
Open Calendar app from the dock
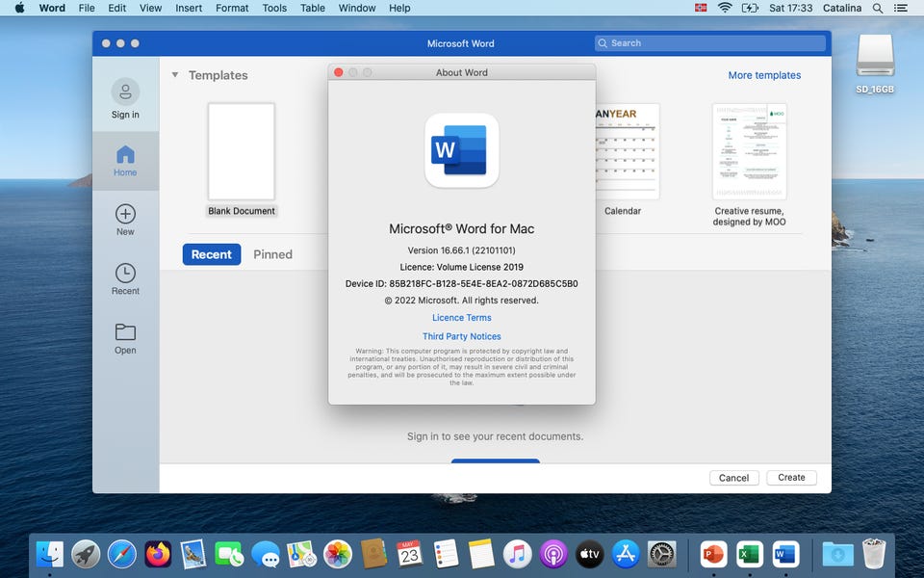pyautogui.click(x=410, y=555)
